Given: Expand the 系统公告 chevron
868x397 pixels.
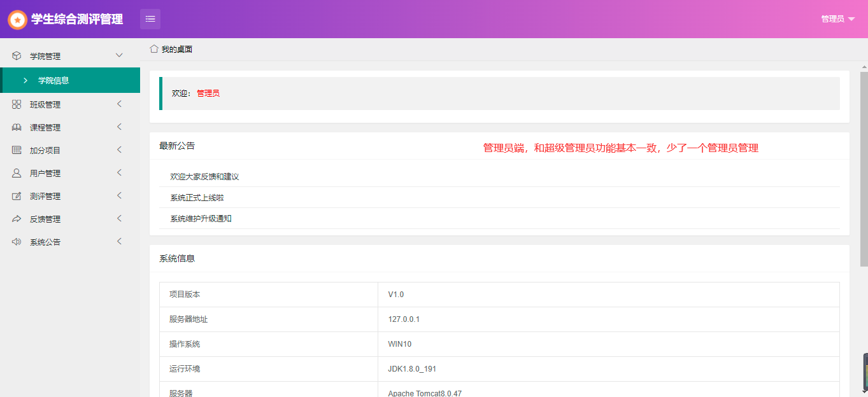Looking at the screenshot, I should 119,241.
